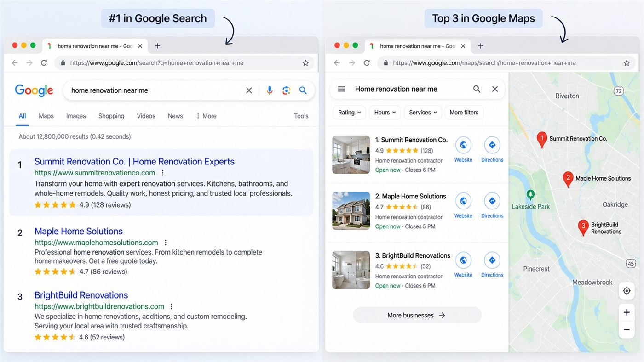Click "1. Summit Renovation Co." listing title
This screenshot has height=362, width=644.
pos(411,140)
